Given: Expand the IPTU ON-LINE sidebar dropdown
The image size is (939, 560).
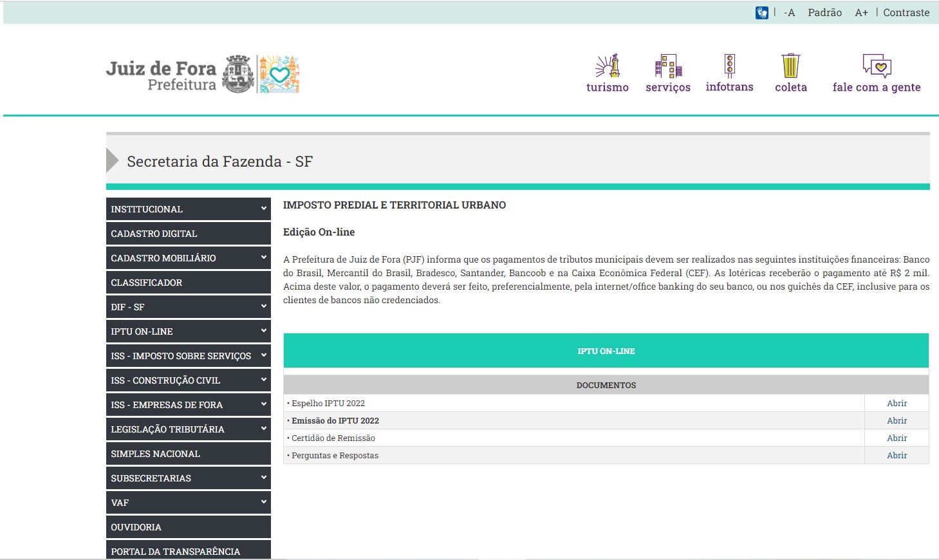Looking at the screenshot, I should (263, 331).
